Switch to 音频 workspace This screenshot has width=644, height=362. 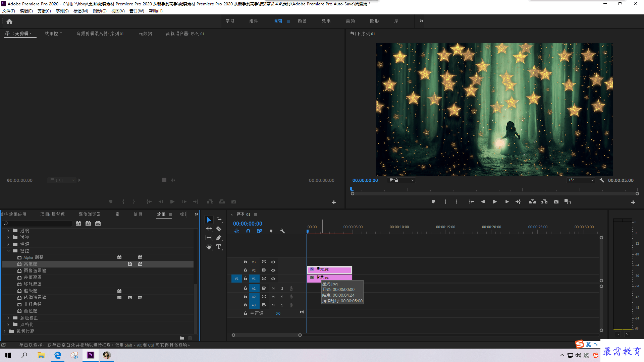click(x=350, y=21)
